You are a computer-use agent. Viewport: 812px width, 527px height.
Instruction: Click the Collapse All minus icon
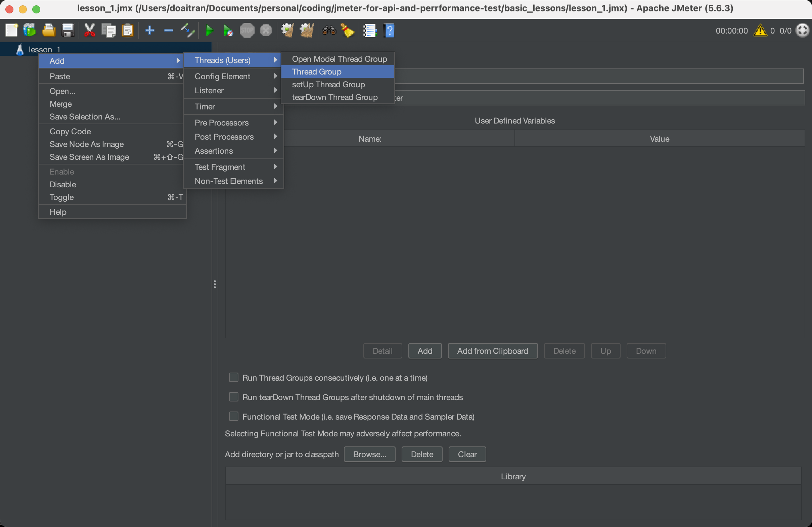169,31
